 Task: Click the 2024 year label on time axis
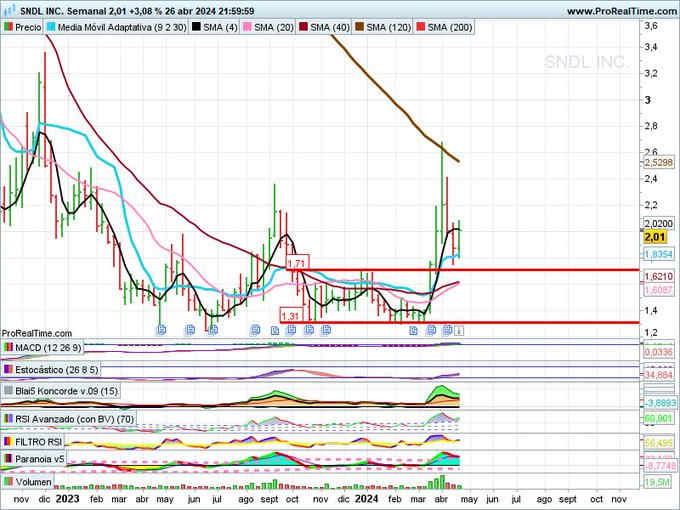point(366,499)
